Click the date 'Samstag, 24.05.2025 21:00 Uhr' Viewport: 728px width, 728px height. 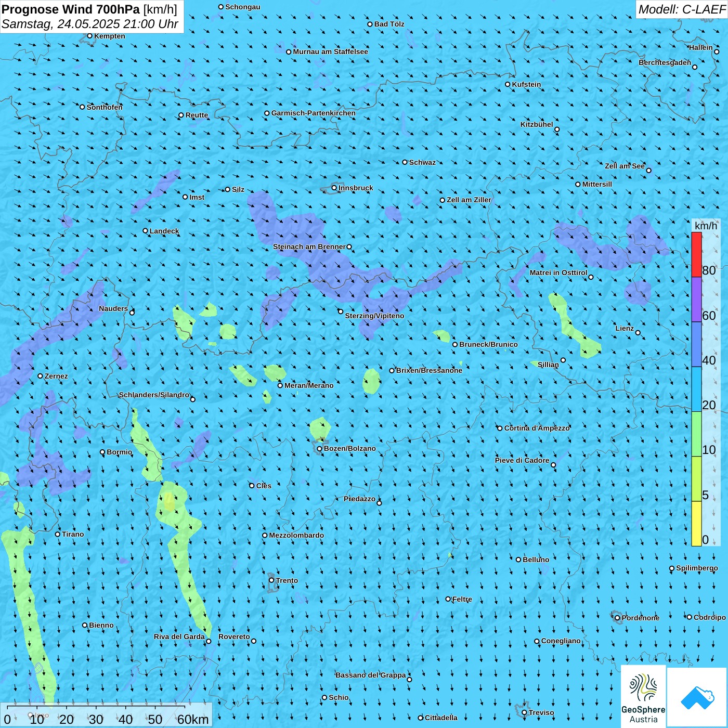pyautogui.click(x=90, y=24)
